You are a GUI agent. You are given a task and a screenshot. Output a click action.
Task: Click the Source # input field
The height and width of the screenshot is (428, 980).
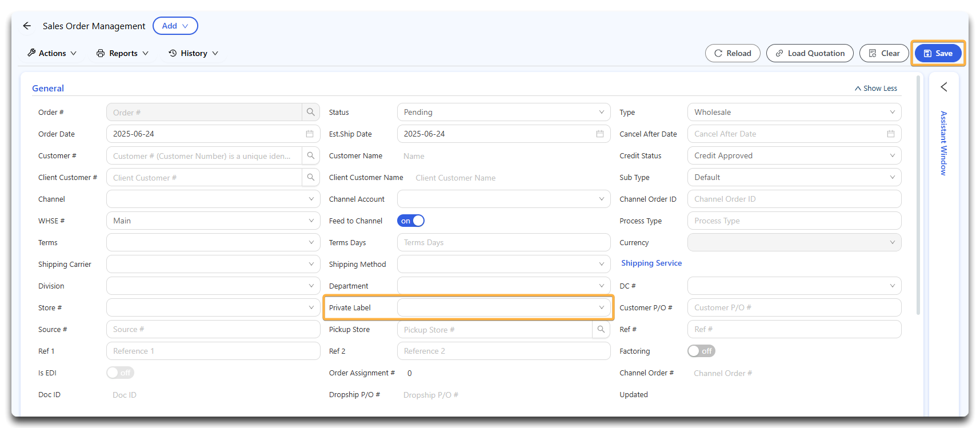pos(213,329)
